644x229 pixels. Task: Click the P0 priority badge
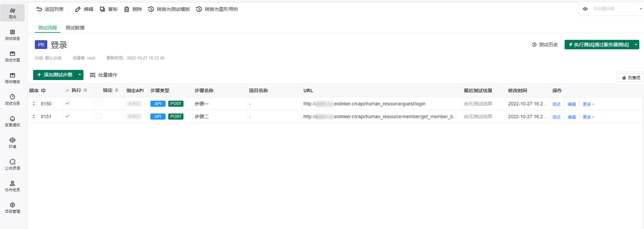tap(41, 45)
